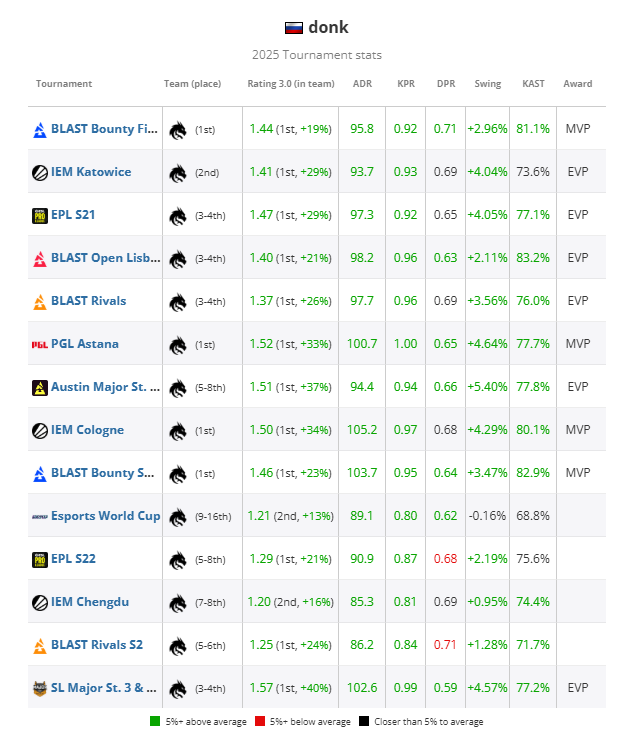Click the PGL Astana tournament logo
Image resolution: width=631 pixels, height=746 pixels.
[39, 344]
